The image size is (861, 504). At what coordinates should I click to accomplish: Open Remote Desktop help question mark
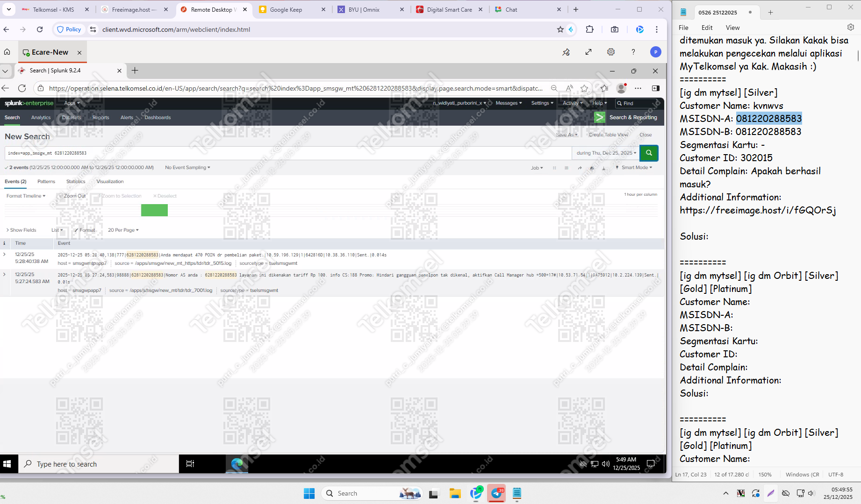coord(633,52)
